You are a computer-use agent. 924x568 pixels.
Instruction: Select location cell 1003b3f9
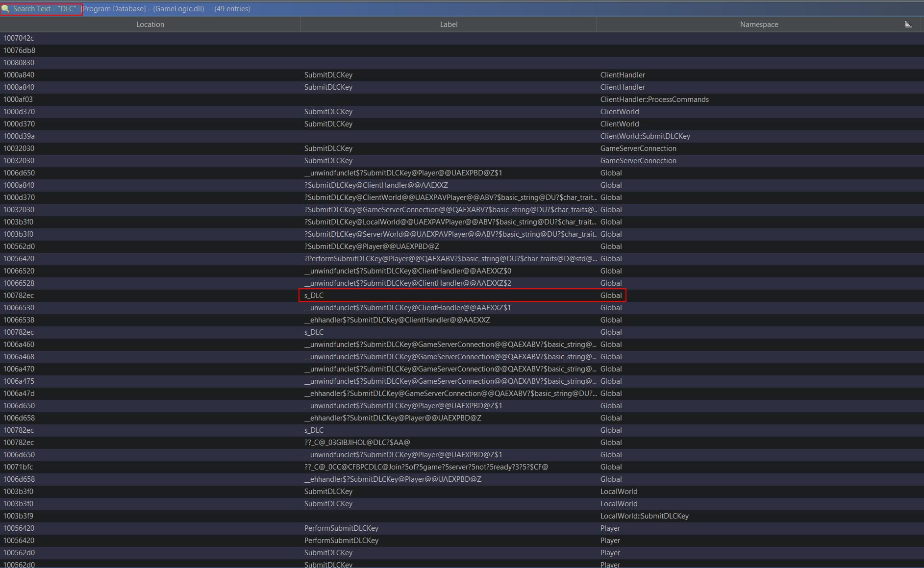coord(18,516)
